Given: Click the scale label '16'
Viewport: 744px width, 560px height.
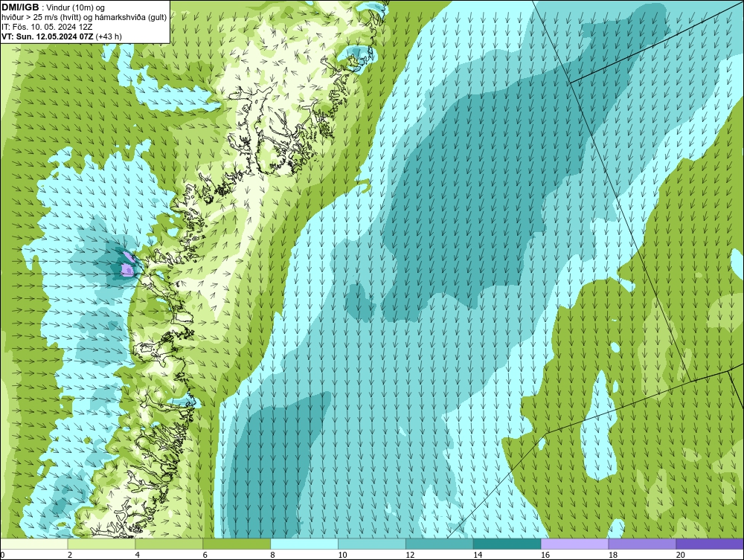Looking at the screenshot, I should click(545, 555).
